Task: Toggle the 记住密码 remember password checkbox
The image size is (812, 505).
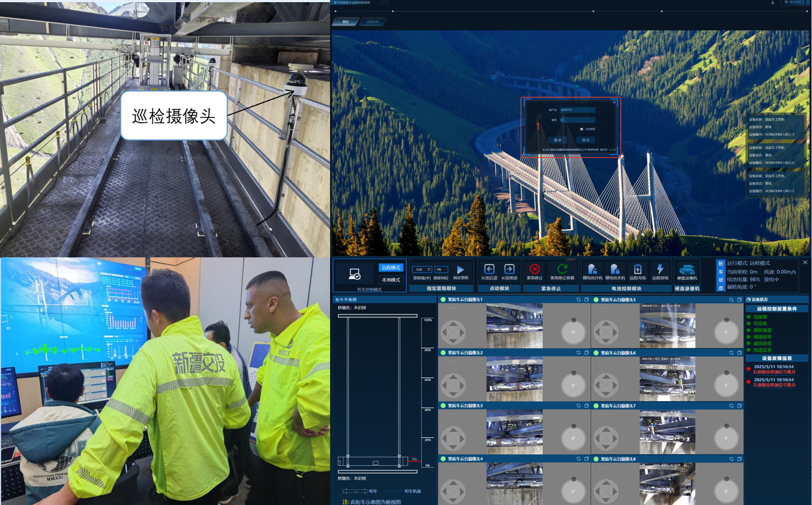Action: coord(582,129)
